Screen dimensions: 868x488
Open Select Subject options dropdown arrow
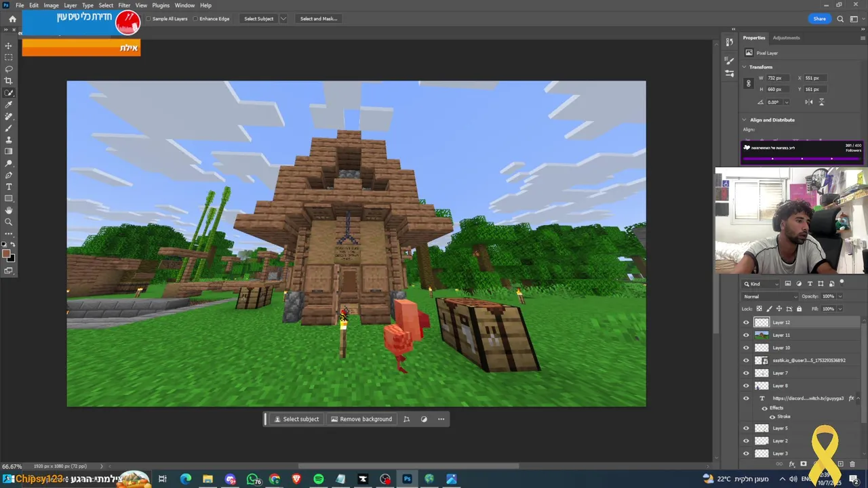point(283,19)
